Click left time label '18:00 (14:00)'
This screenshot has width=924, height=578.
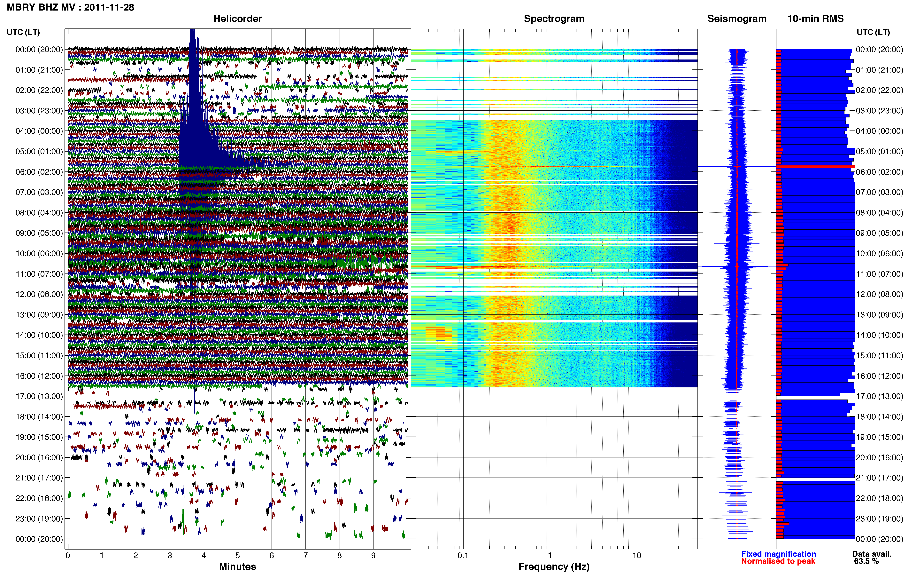tap(39, 417)
